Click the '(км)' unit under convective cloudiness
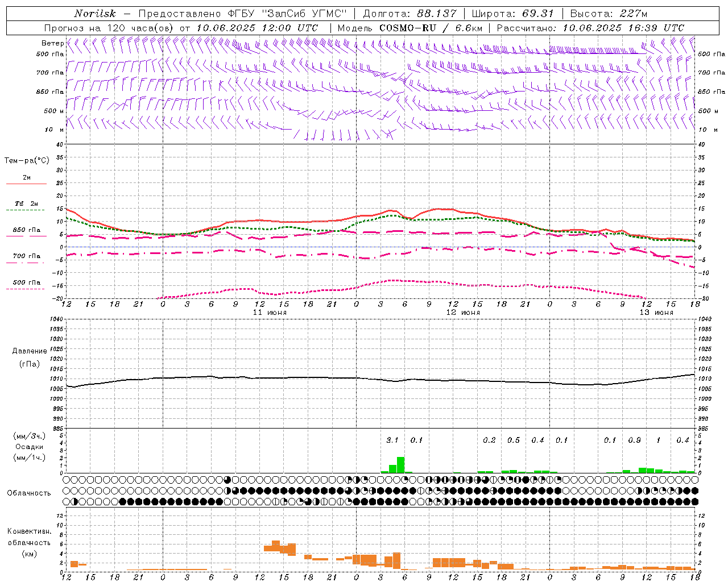This screenshot has height=582, width=728. (29, 554)
